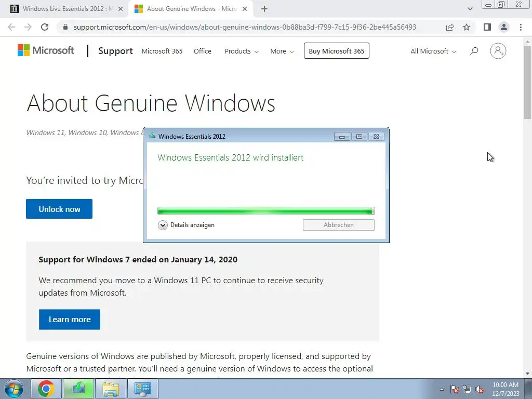Click muted volume tray icon
Image resolution: width=532 pixels, height=399 pixels.
pyautogui.click(x=480, y=389)
